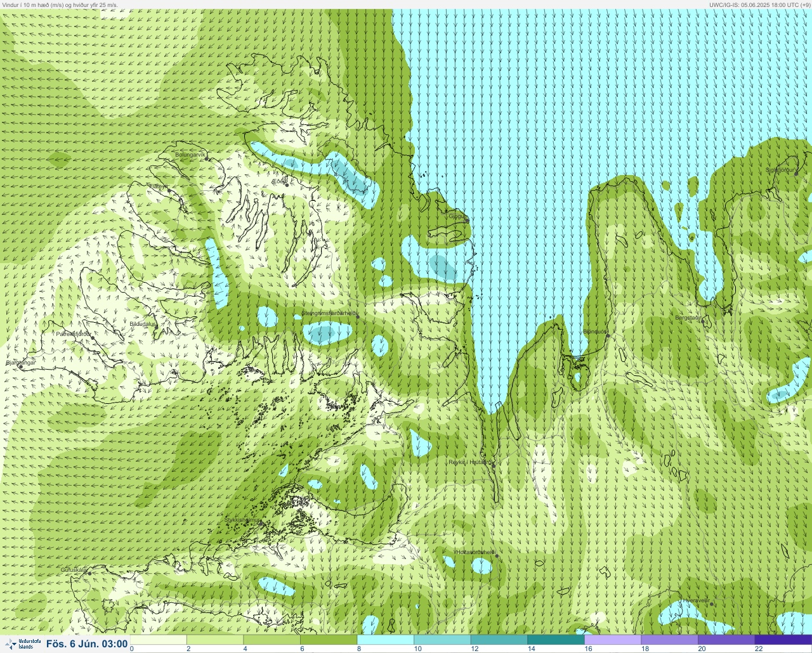Click the legend value '20'

point(702,649)
